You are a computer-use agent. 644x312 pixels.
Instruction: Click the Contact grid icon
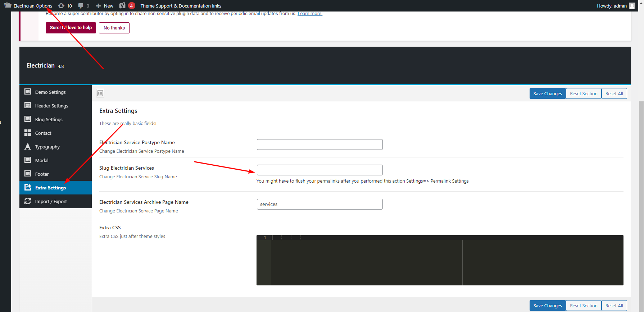click(28, 133)
